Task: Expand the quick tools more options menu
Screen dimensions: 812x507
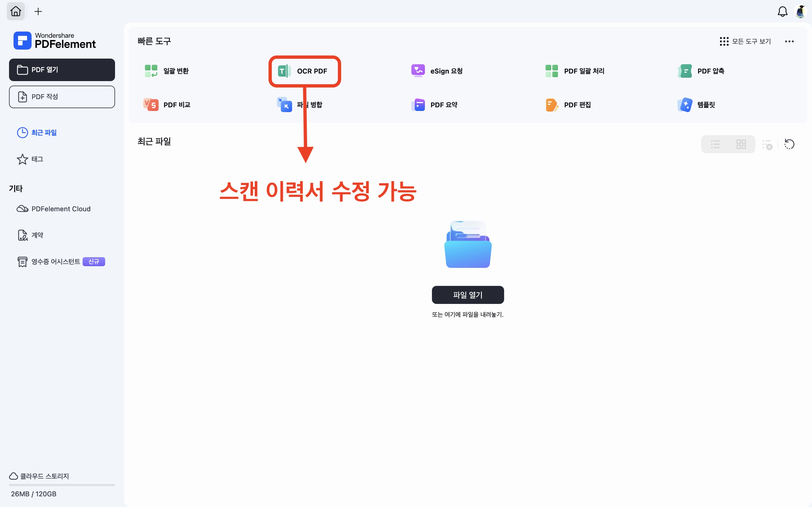Action: point(789,42)
